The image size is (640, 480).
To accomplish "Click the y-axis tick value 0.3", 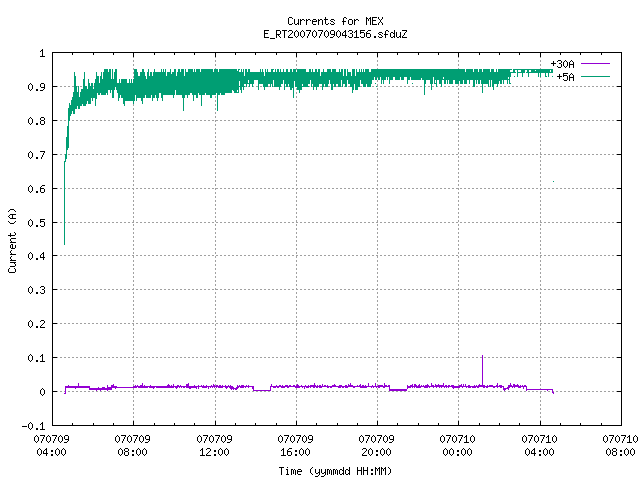I will click(36, 290).
